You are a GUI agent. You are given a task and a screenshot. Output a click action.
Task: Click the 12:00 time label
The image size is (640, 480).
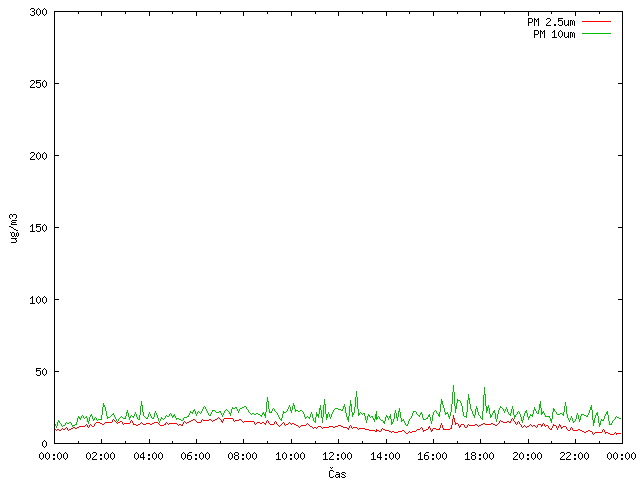[338, 456]
